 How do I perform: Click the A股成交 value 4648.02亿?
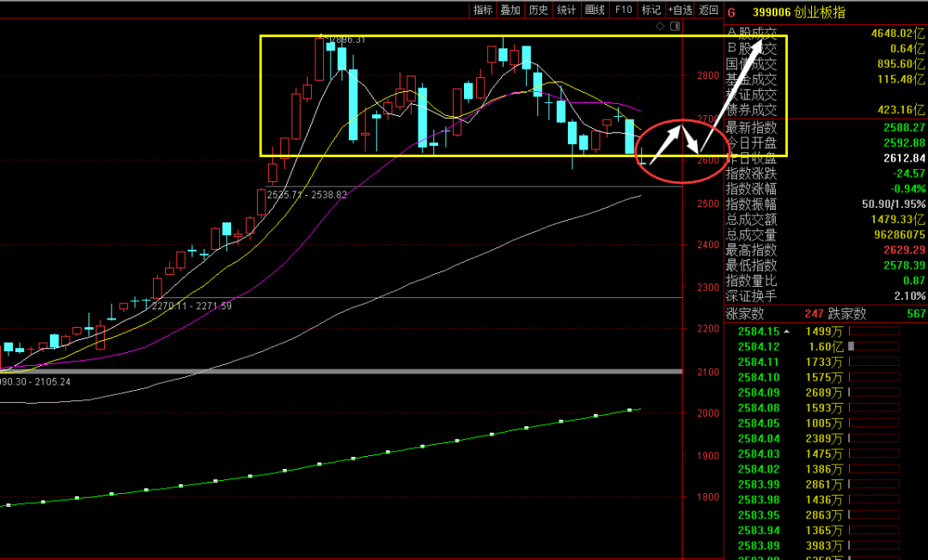pyautogui.click(x=898, y=33)
